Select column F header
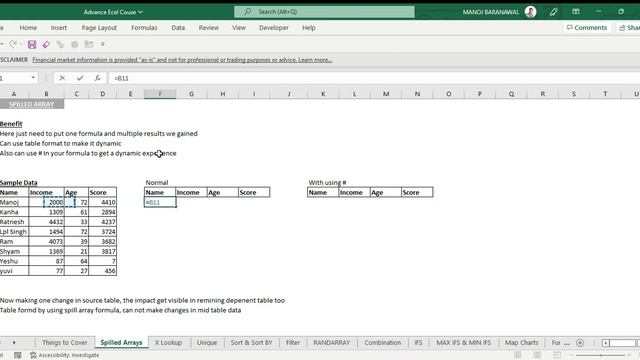The image size is (640, 360). click(x=160, y=94)
